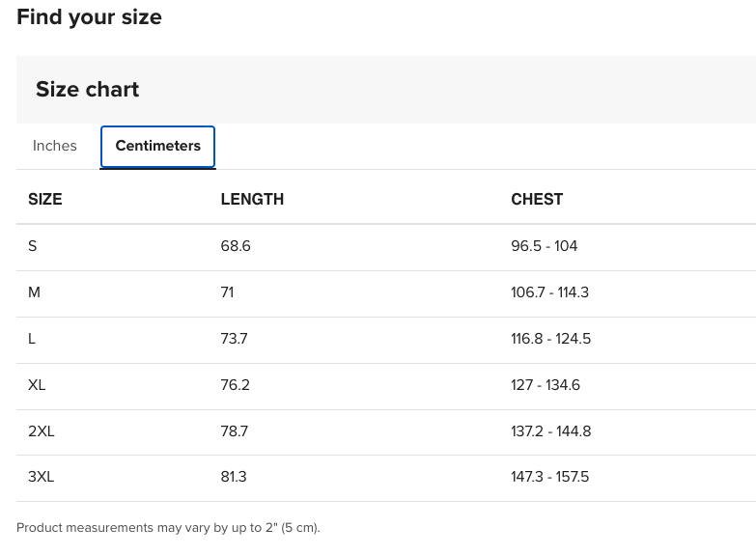Select the Centimeters tab

tap(157, 146)
